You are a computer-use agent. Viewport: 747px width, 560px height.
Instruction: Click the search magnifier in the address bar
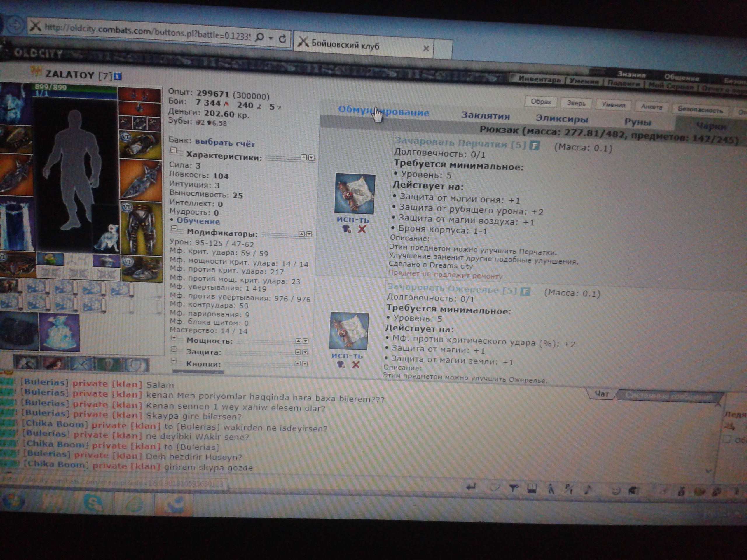(260, 37)
